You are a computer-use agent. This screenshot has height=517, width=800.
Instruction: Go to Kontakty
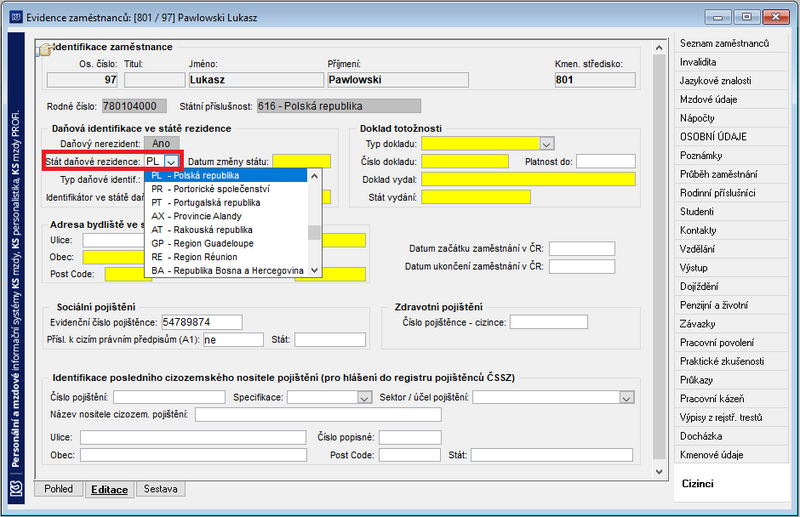click(731, 231)
